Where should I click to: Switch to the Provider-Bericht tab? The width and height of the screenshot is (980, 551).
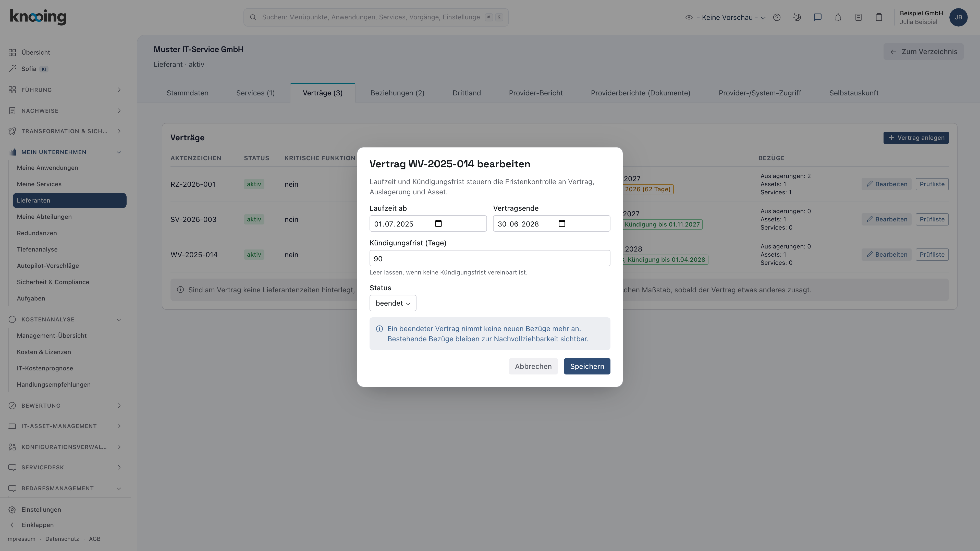pyautogui.click(x=536, y=93)
